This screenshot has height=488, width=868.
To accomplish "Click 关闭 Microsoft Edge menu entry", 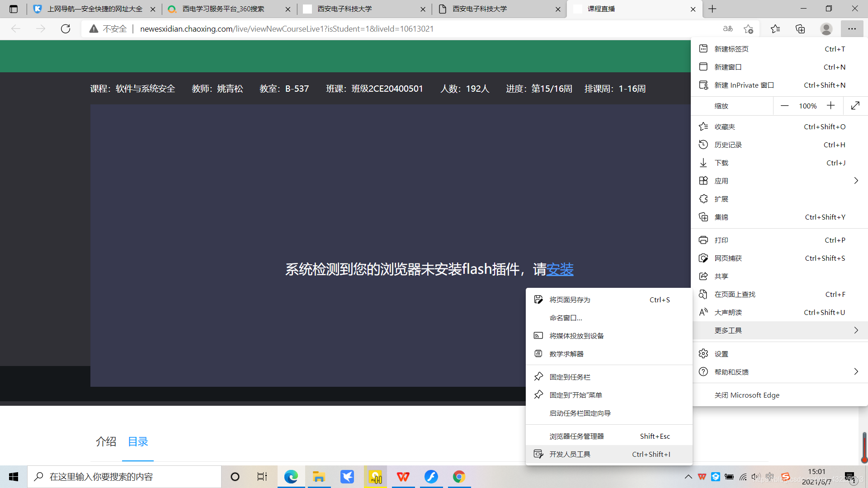I will point(747,395).
